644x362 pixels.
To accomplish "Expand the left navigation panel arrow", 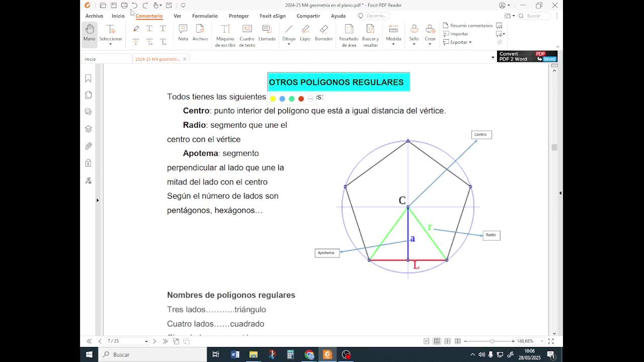I will (98, 200).
